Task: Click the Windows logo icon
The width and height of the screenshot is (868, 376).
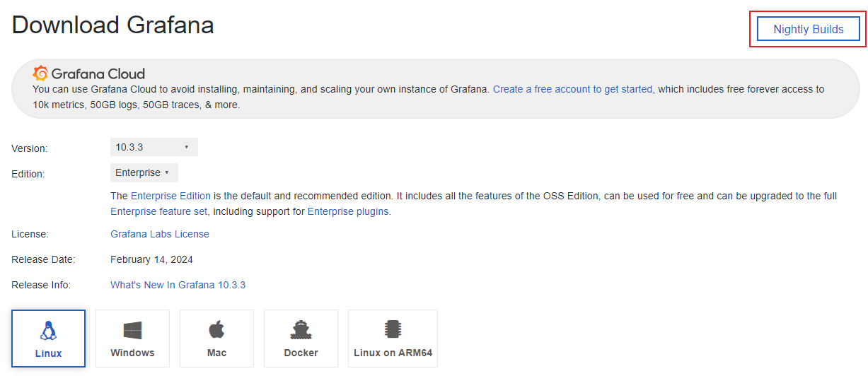Action: point(132,330)
